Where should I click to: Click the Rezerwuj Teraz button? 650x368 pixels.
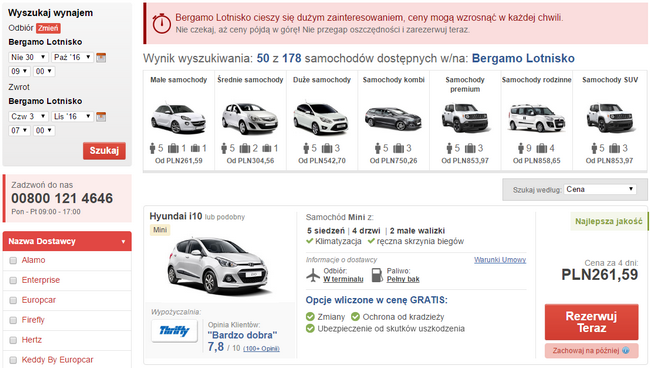point(592,322)
